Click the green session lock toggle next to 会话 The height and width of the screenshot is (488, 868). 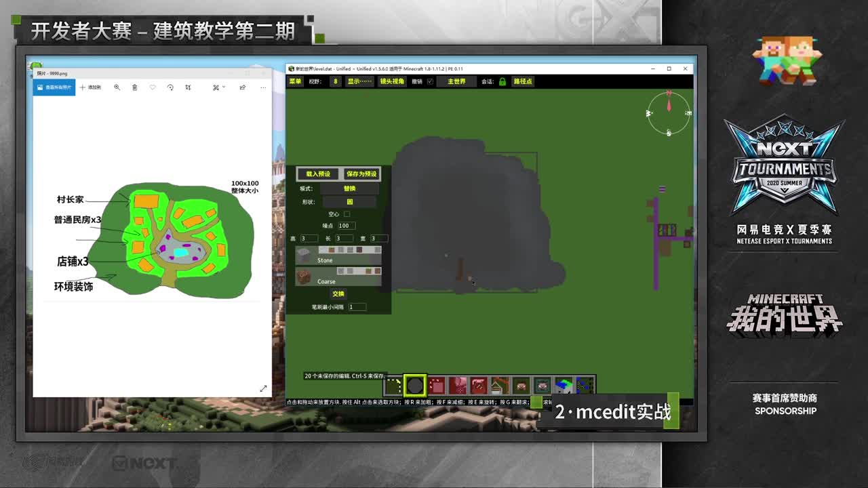point(502,82)
